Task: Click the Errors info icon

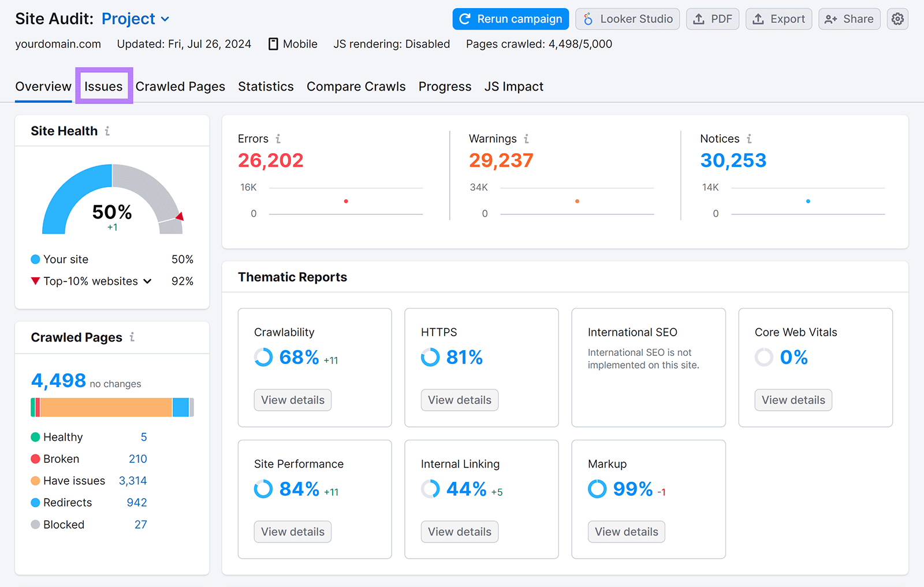Action: (x=278, y=139)
